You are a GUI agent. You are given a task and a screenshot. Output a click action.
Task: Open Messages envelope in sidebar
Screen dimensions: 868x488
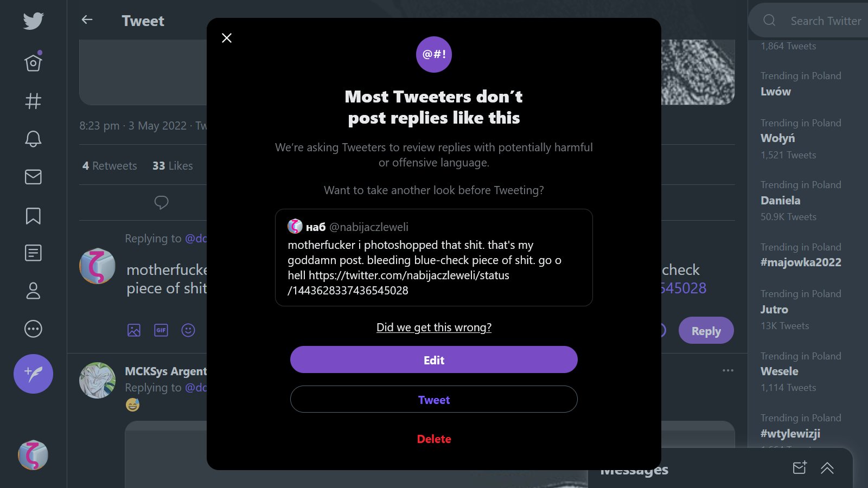[33, 177]
